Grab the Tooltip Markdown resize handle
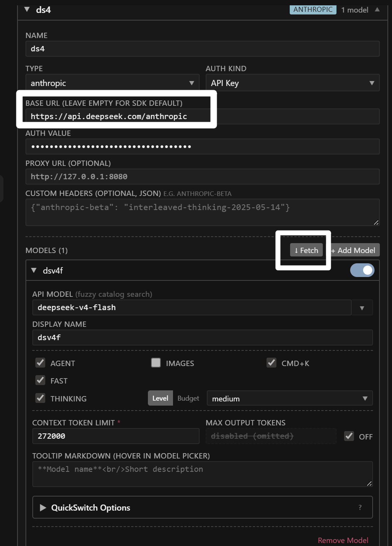The height and width of the screenshot is (546, 392). click(369, 483)
